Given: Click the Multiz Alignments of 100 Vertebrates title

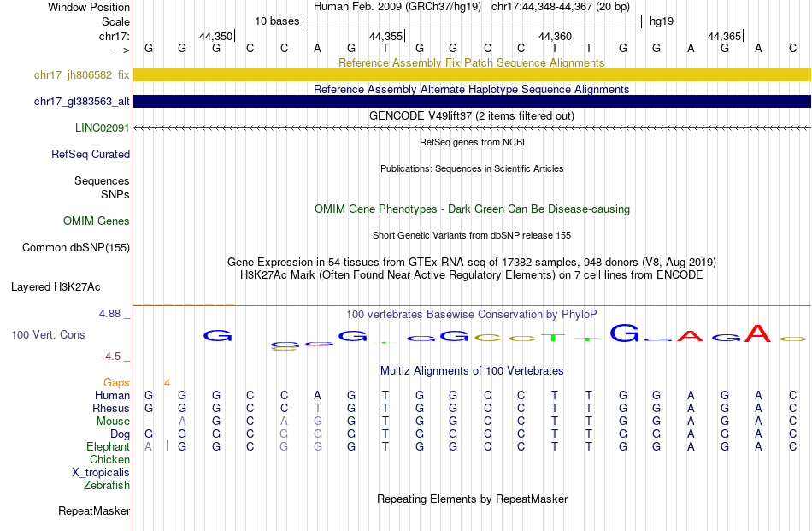Looking at the screenshot, I should tap(472, 370).
